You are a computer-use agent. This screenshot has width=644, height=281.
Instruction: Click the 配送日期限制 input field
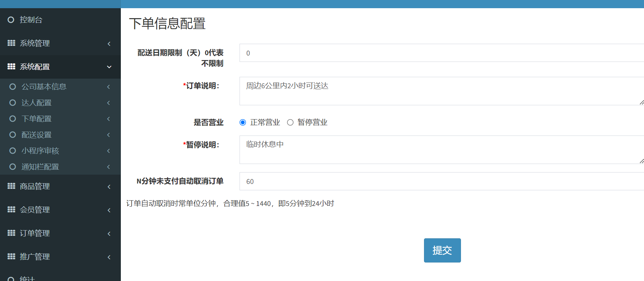tap(441, 53)
